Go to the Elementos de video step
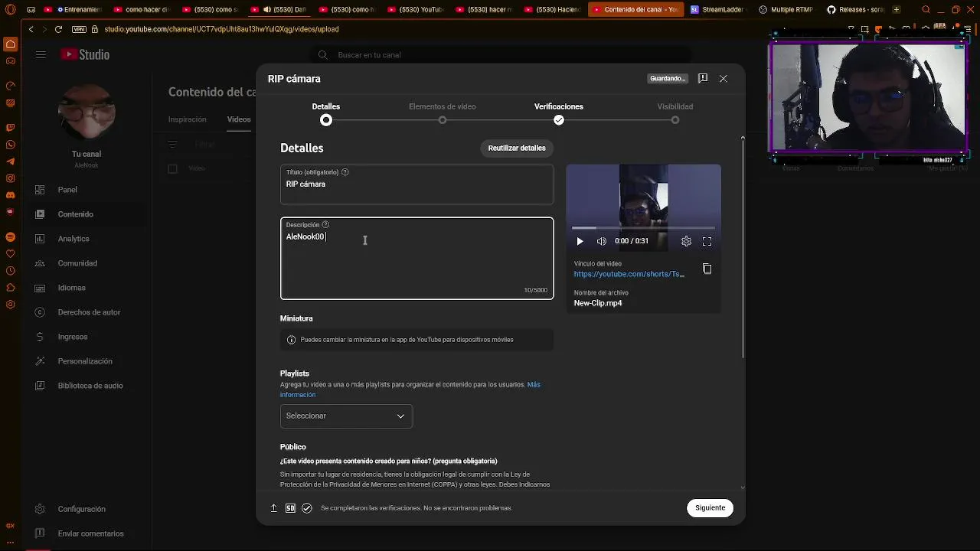 point(443,112)
